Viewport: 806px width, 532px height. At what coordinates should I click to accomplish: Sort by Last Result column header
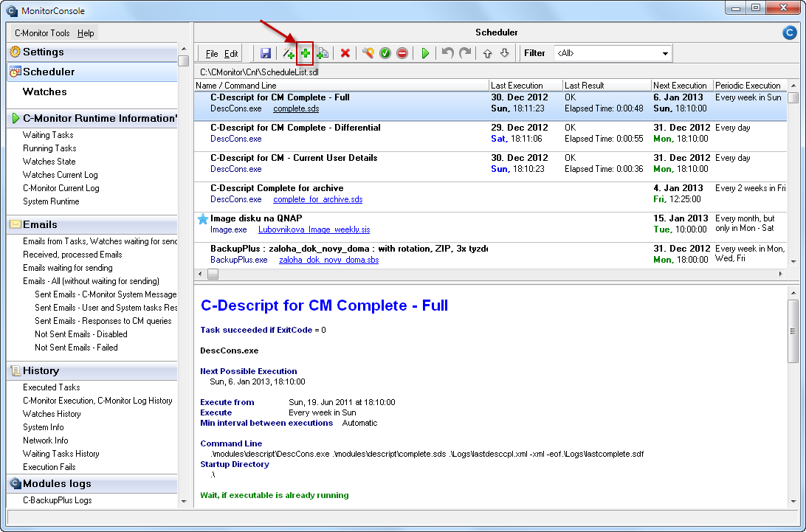[x=607, y=86]
